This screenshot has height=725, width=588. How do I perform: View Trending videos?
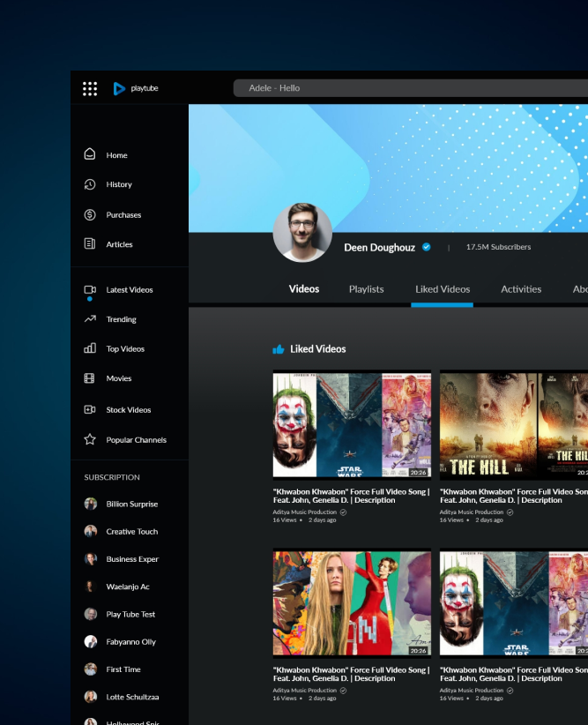[x=121, y=319]
